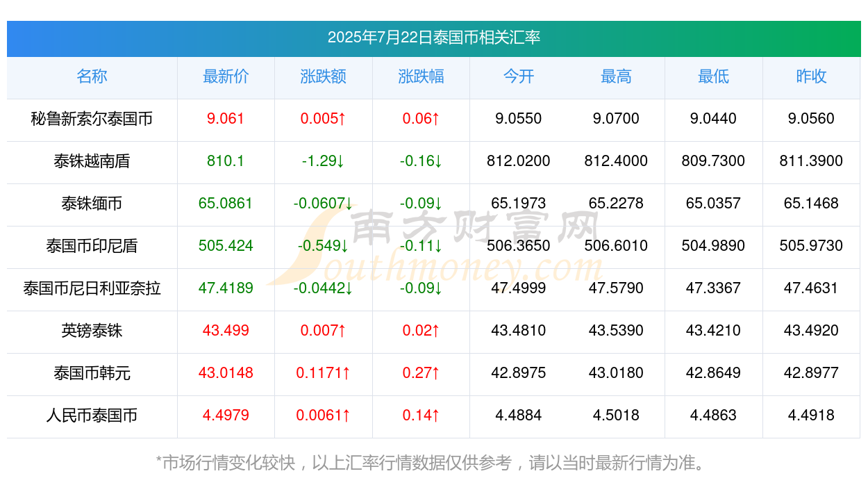The height and width of the screenshot is (485, 868).
Task: Click change amount 0.0061↑
Action: (x=323, y=416)
